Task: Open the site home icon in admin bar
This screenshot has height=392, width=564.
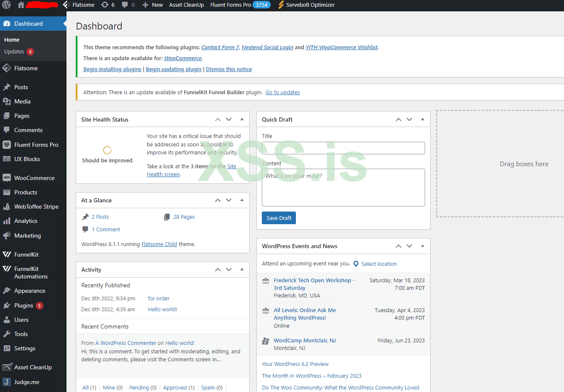Action: (x=21, y=5)
